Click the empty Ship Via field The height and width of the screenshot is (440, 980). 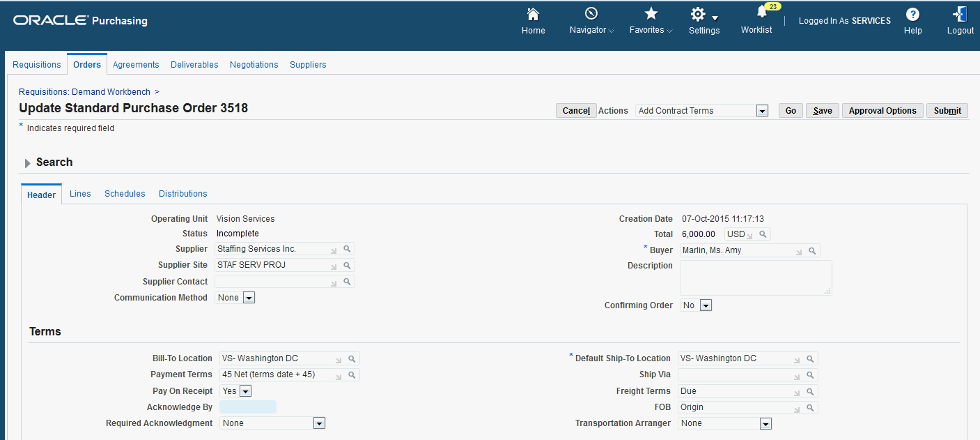point(740,375)
